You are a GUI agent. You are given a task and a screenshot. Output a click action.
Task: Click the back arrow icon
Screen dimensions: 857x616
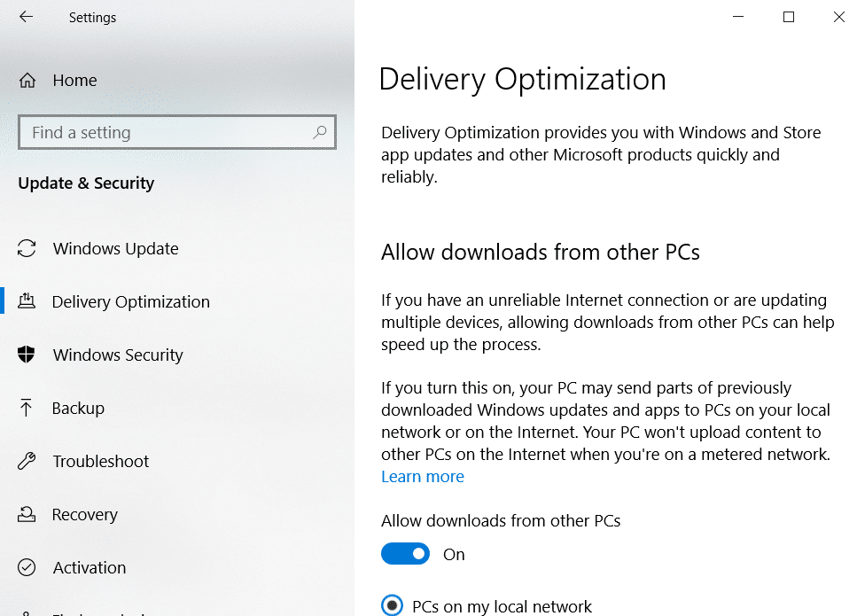coord(26,17)
